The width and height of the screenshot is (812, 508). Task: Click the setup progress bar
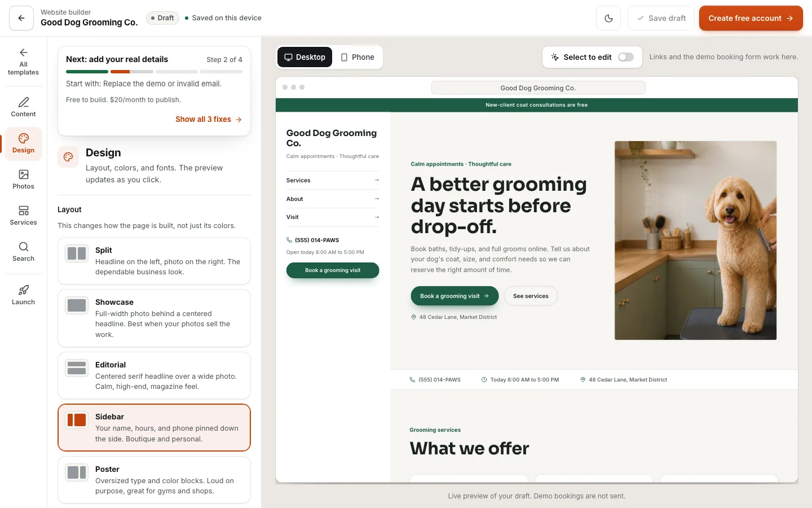pos(154,72)
